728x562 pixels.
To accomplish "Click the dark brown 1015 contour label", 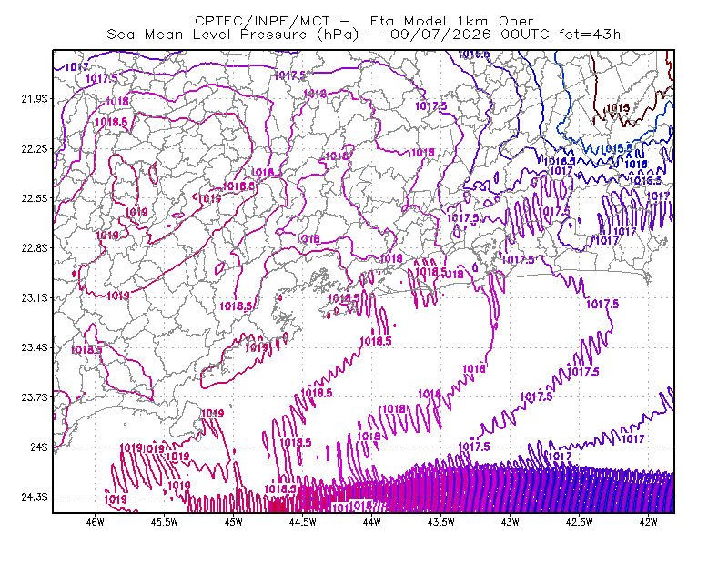I will [x=618, y=107].
